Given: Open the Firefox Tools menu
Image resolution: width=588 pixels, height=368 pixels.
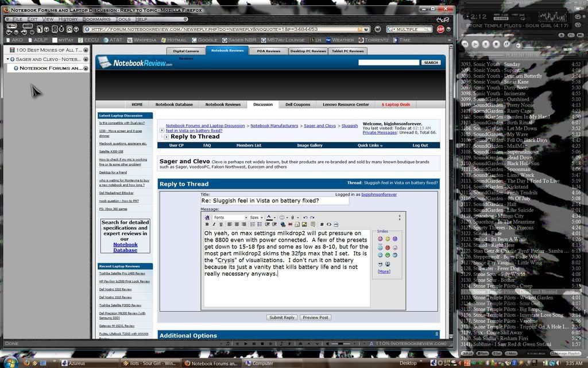Looking at the screenshot, I should click(x=123, y=19).
